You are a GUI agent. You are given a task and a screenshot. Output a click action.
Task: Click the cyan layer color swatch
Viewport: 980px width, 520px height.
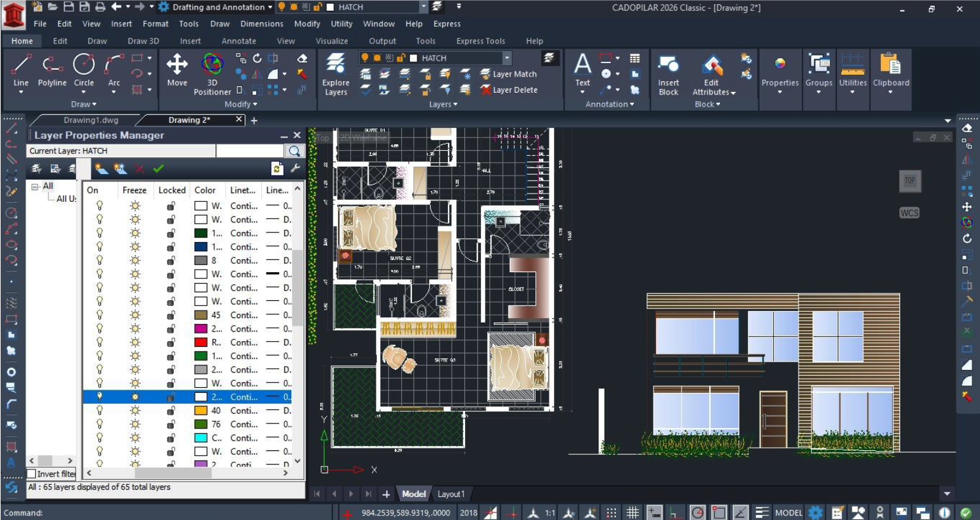pos(201,438)
